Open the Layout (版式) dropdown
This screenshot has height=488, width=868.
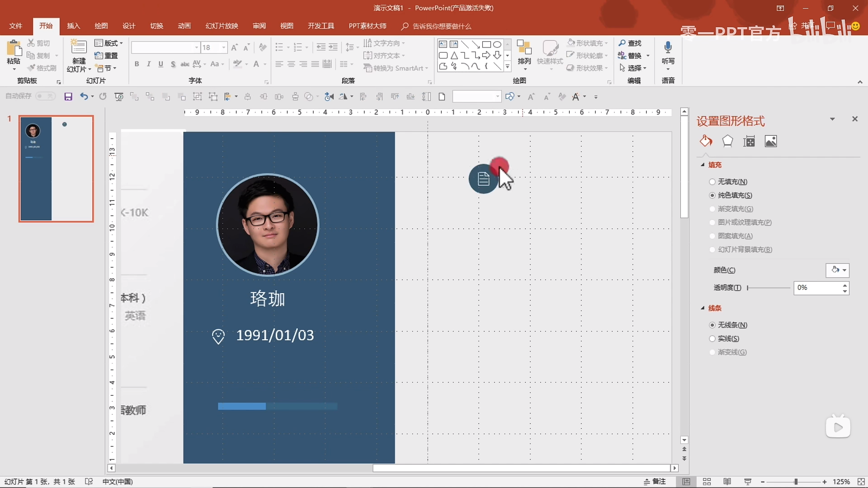pyautogui.click(x=109, y=43)
